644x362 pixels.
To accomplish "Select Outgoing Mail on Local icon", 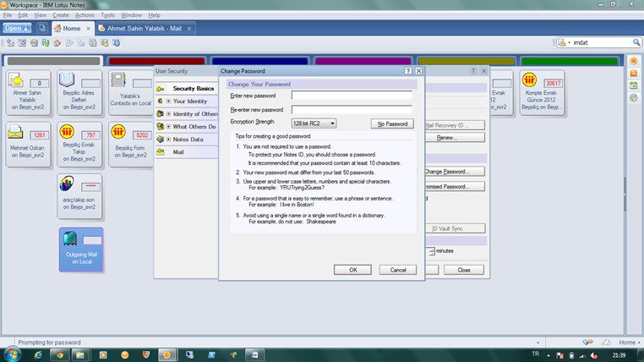I will pyautogui.click(x=81, y=250).
